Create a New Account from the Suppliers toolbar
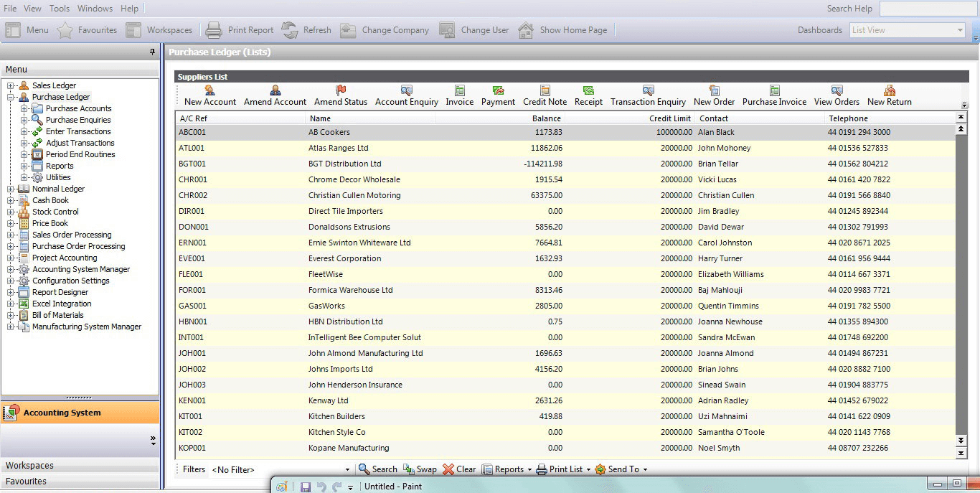This screenshot has height=493, width=980. [x=208, y=94]
